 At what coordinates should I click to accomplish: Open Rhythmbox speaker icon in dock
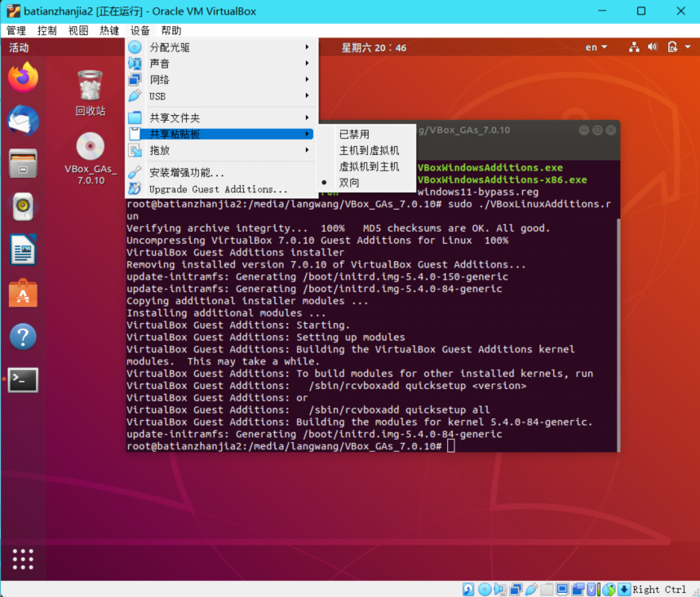23,206
